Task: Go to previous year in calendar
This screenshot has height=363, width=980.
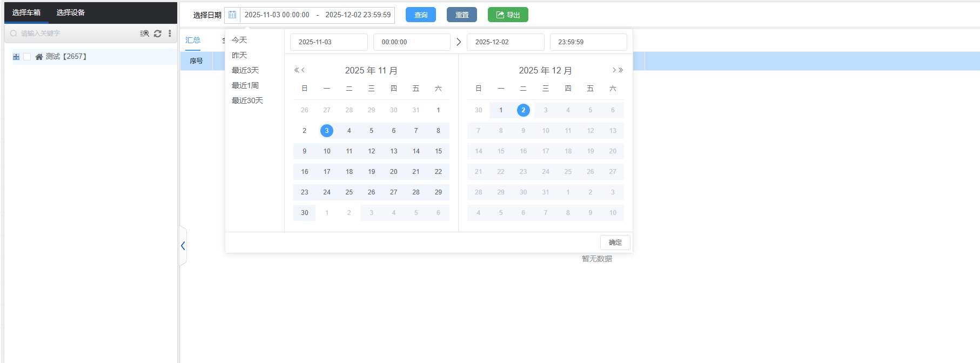Action: (297, 70)
